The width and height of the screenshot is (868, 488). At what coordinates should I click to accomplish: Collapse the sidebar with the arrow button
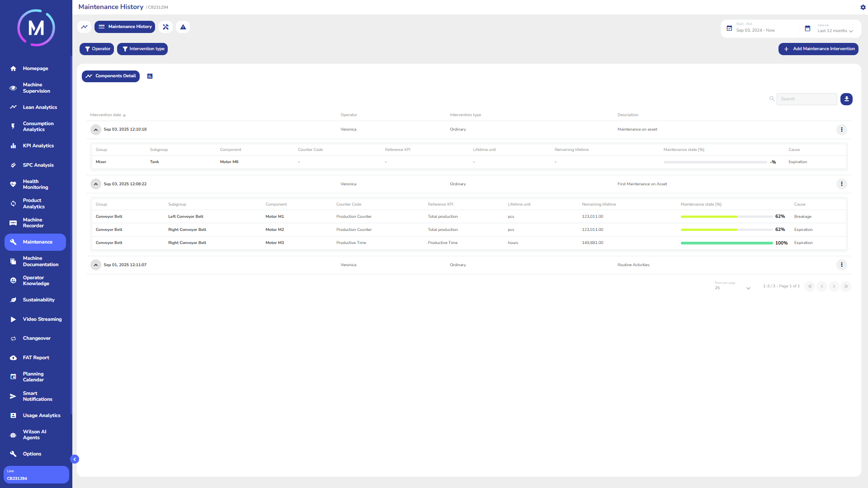pyautogui.click(x=75, y=459)
